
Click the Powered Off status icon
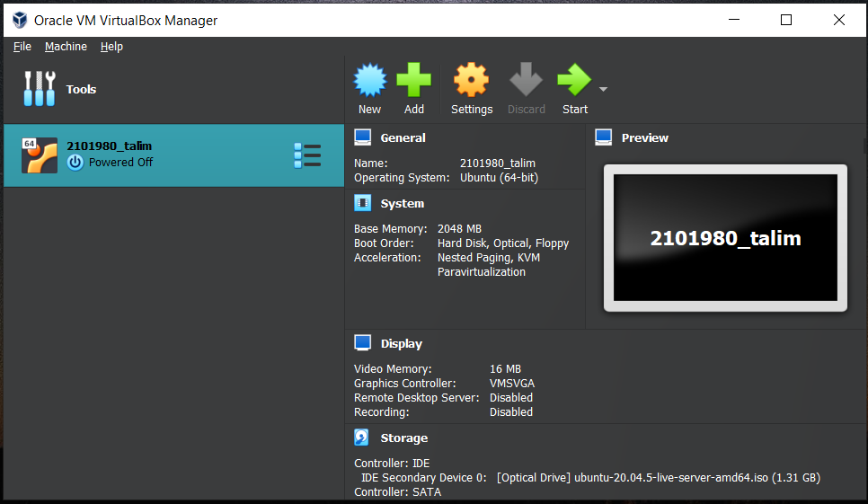pos(75,162)
